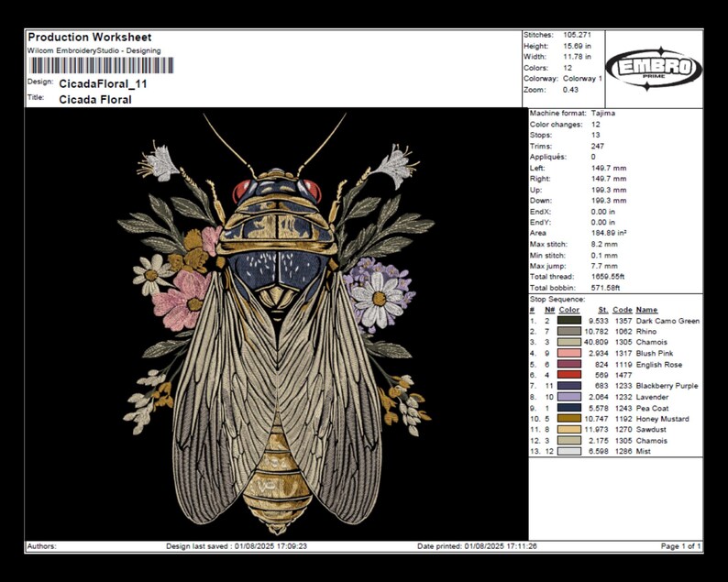This screenshot has width=728, height=582.
Task: Click the 'Authors:' footer label
Action: point(42,546)
